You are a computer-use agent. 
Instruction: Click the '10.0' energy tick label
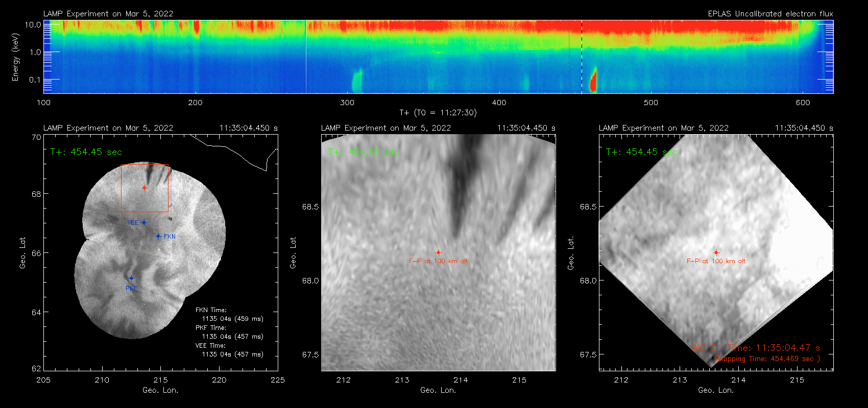pyautogui.click(x=33, y=24)
